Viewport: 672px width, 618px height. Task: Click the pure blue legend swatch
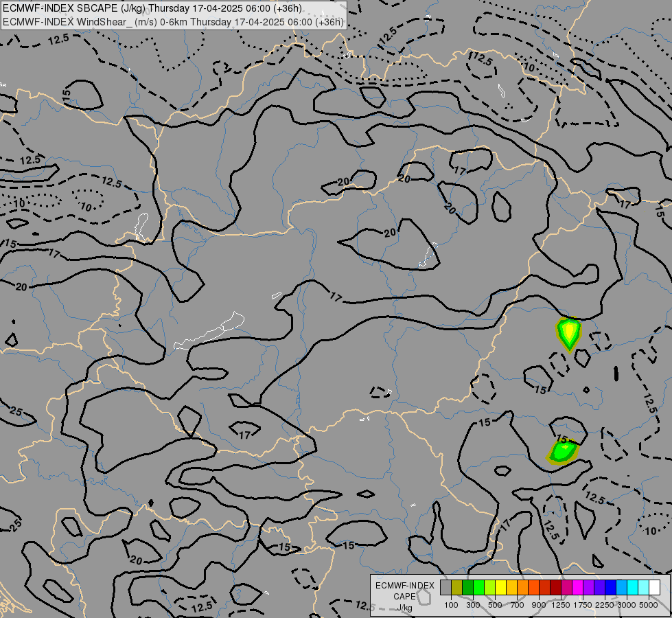tap(611, 587)
